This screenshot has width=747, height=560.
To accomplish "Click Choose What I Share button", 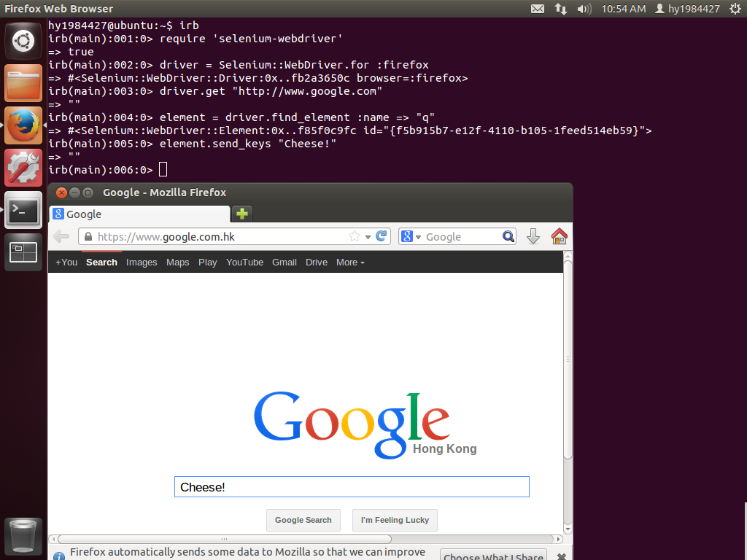I will pos(494,555).
